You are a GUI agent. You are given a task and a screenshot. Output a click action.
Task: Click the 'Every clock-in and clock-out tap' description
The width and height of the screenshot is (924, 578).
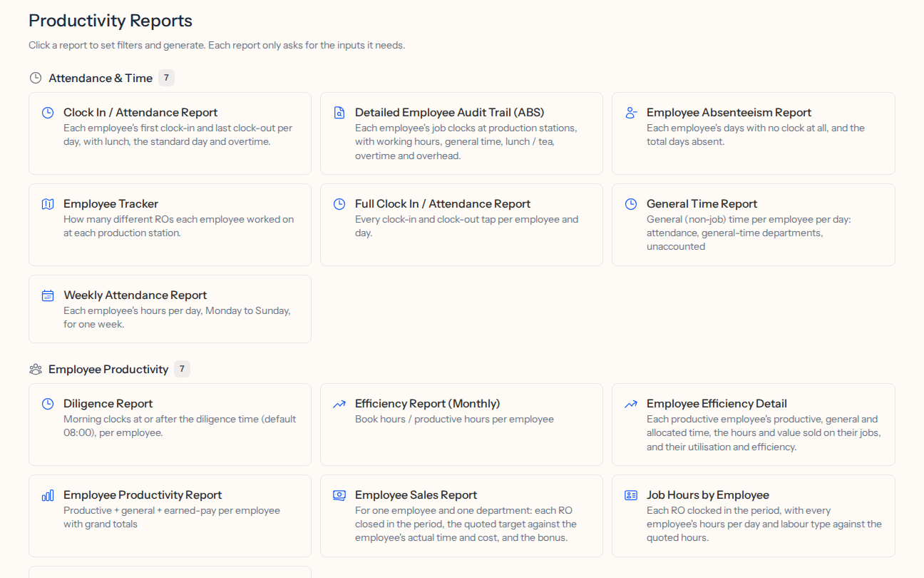pos(467,226)
